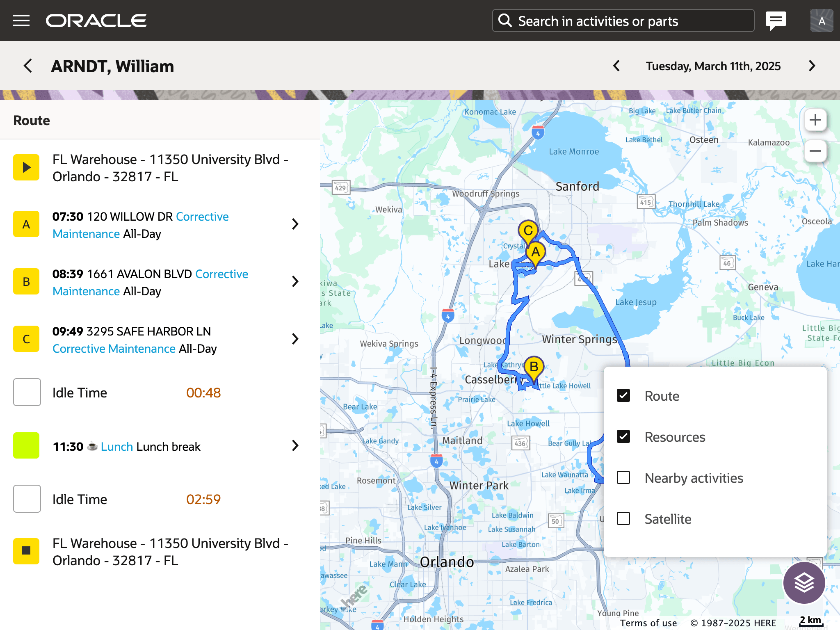Open Lunch break entry chevron

pos(295,446)
